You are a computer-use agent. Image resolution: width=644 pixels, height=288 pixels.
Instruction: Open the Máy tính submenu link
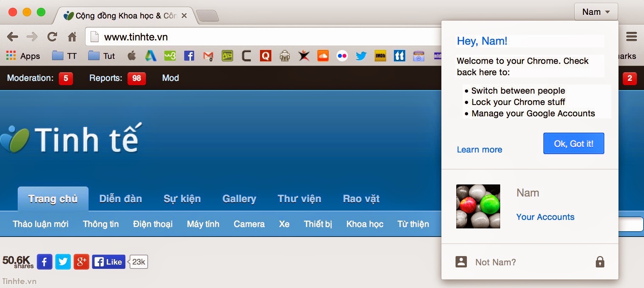(x=203, y=224)
